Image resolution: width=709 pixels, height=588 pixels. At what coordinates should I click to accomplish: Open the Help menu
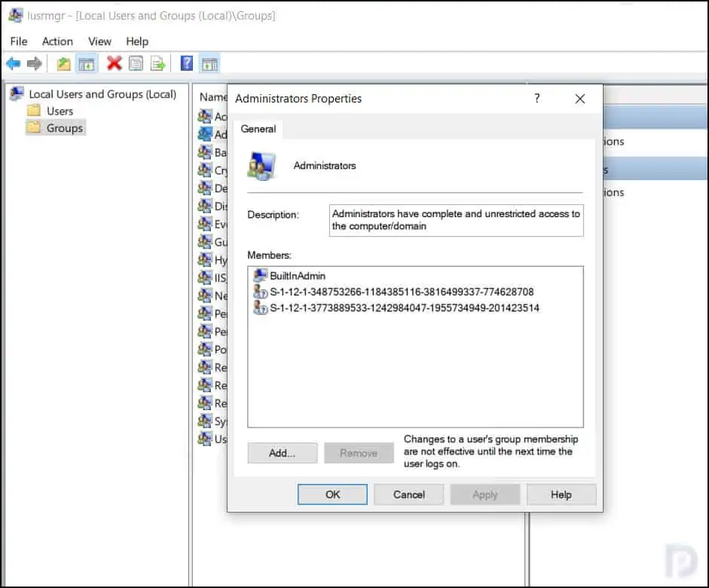coord(137,41)
